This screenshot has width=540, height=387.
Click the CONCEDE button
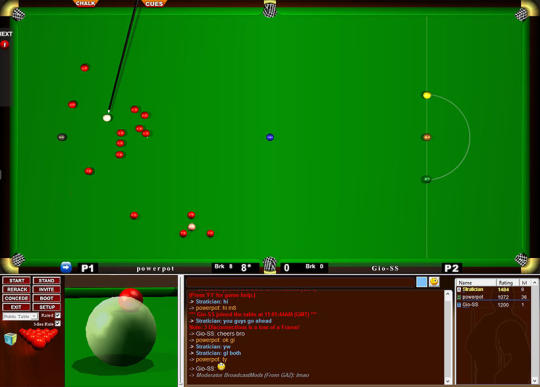17,298
